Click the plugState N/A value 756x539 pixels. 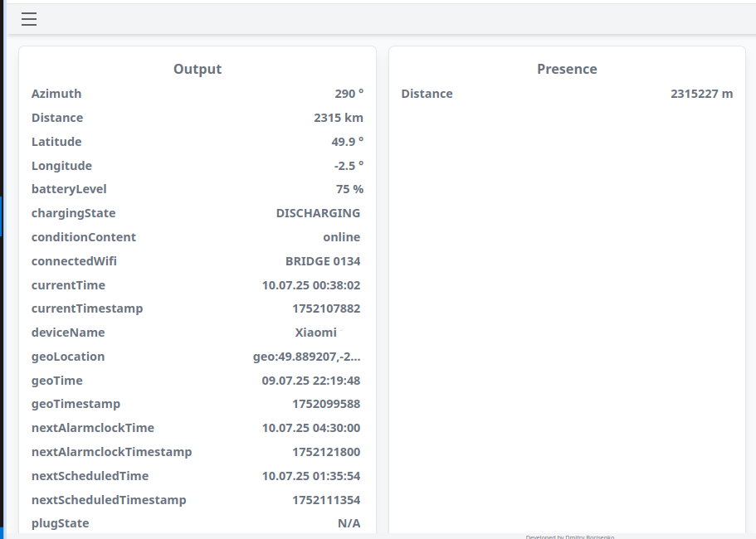(349, 523)
